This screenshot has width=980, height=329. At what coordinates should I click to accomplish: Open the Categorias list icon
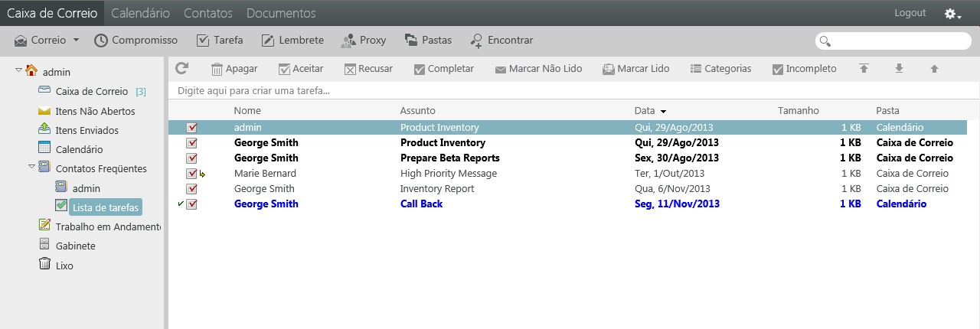coord(696,69)
